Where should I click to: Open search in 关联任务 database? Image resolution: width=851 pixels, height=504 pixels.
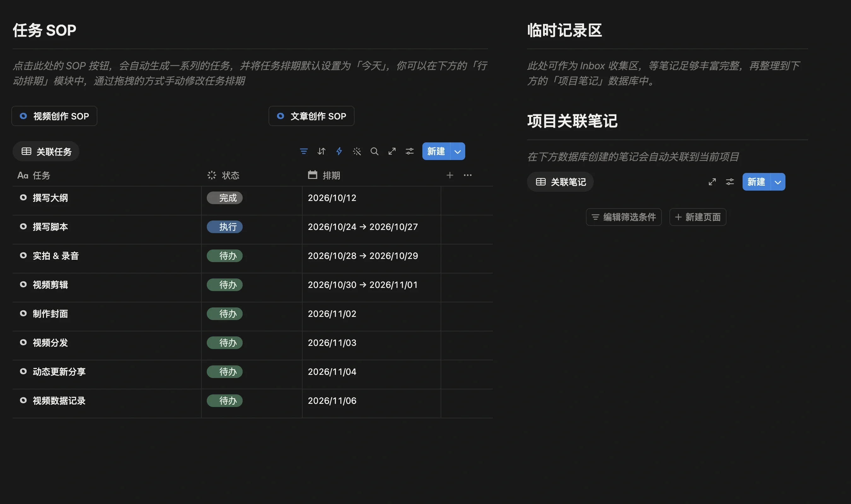374,151
